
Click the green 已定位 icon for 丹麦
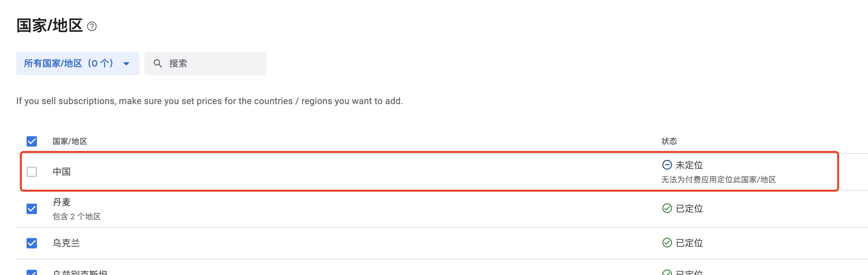[x=667, y=208]
